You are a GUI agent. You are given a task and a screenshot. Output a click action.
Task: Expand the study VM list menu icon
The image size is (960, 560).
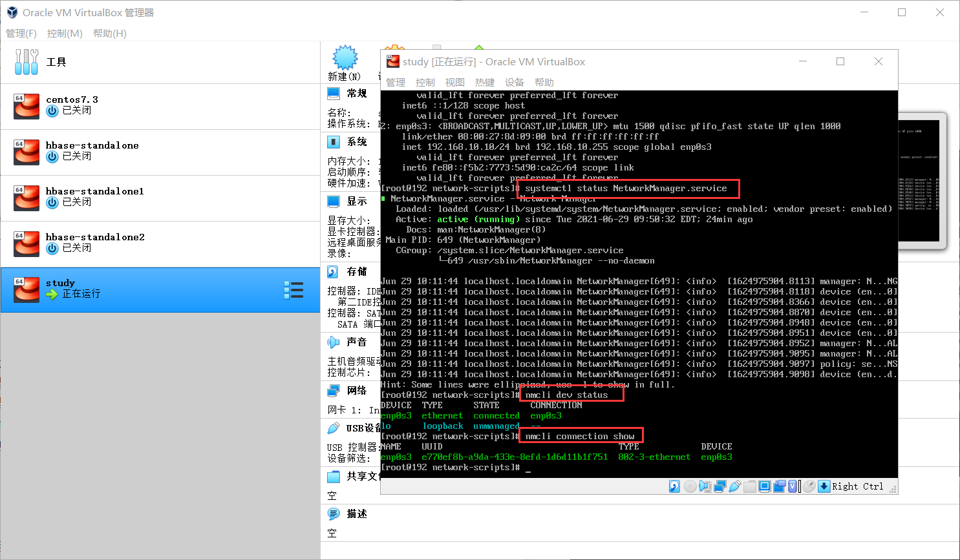coord(294,290)
